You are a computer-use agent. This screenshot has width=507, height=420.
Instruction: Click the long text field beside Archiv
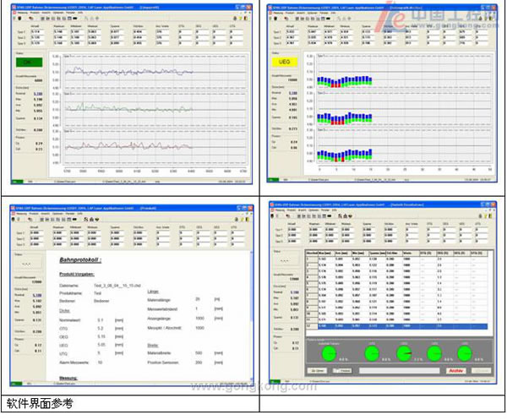click(400, 370)
